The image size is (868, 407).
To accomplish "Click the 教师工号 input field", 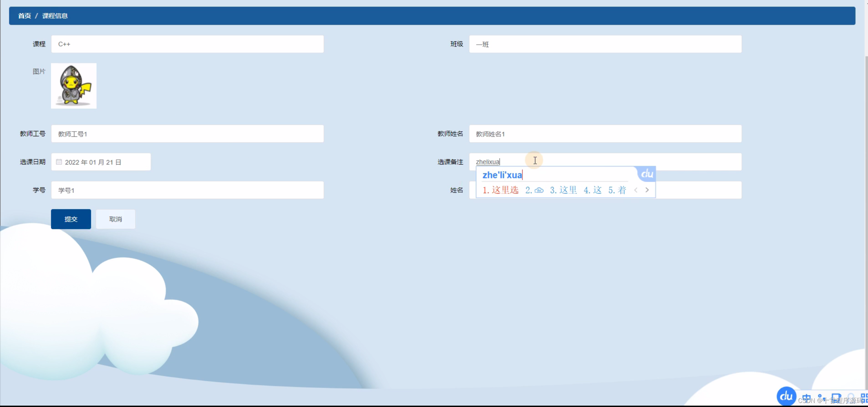I will (187, 134).
